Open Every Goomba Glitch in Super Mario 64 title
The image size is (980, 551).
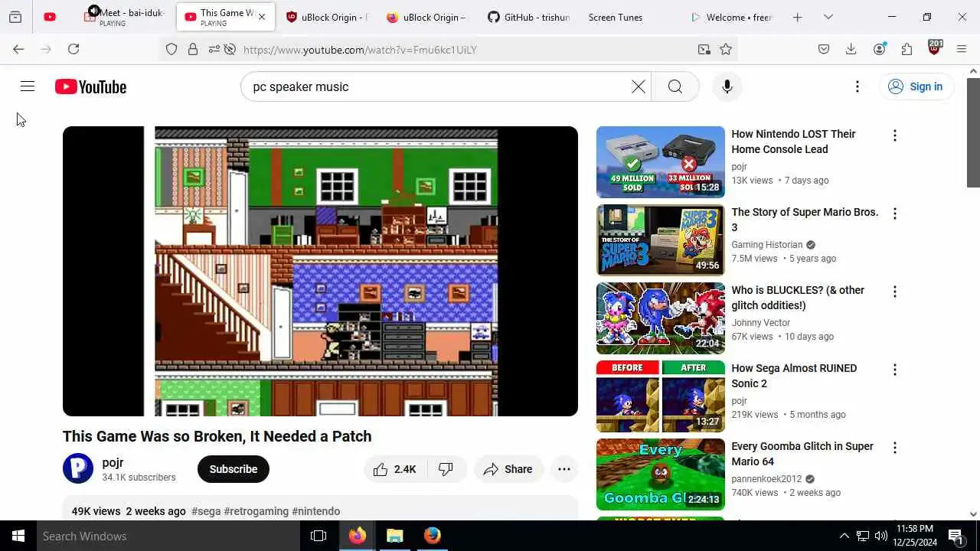802,454
